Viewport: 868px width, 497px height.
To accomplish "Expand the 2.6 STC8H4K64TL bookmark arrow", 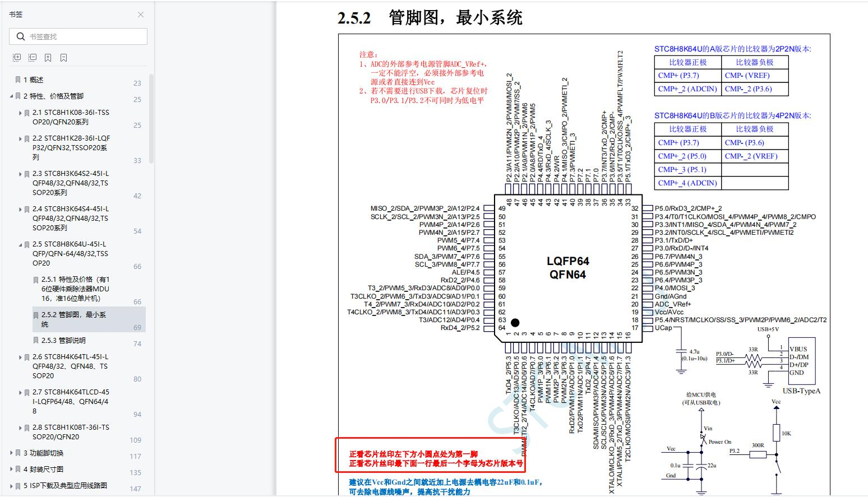I will (21, 357).
